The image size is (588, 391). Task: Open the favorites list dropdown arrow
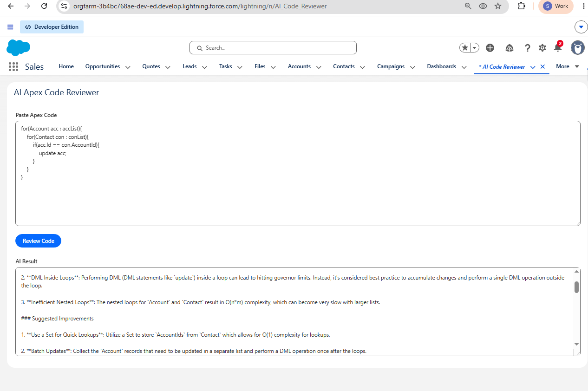(474, 48)
